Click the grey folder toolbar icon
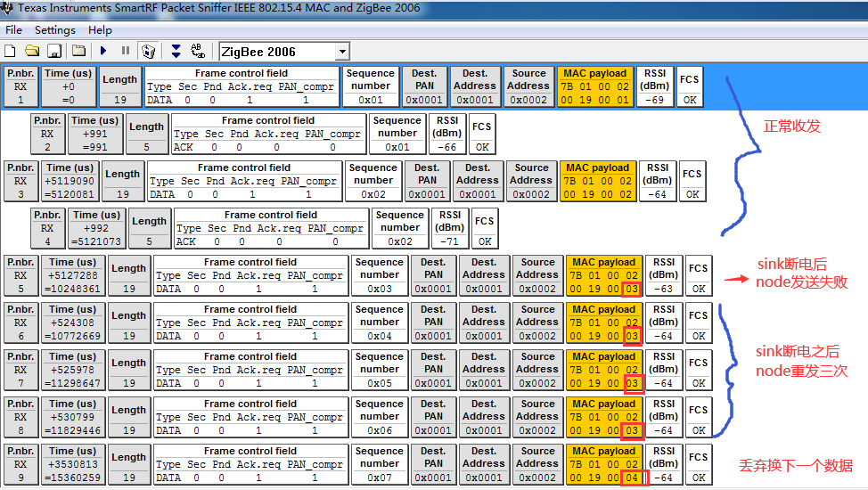Viewport: 868px width, 490px height. click(79, 52)
